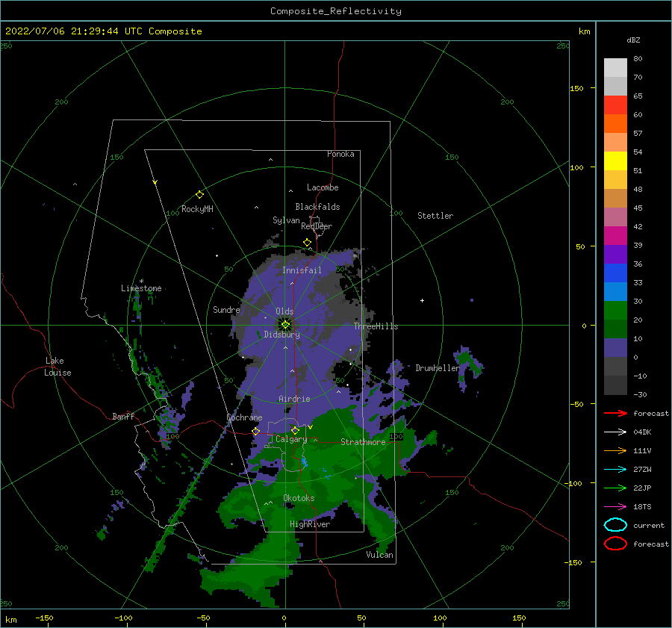The height and width of the screenshot is (628, 672).
Task: Click the -150 tick on bottom axis
Action: (x=44, y=618)
